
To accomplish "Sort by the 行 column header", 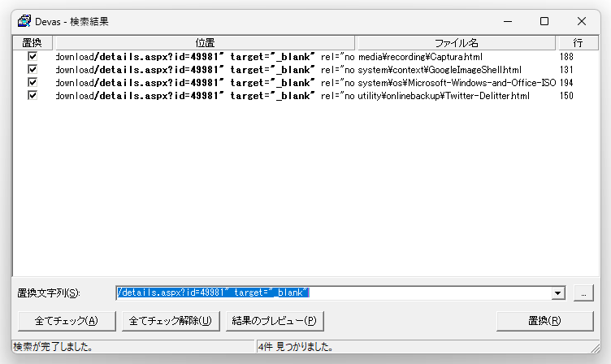I will pos(578,42).
